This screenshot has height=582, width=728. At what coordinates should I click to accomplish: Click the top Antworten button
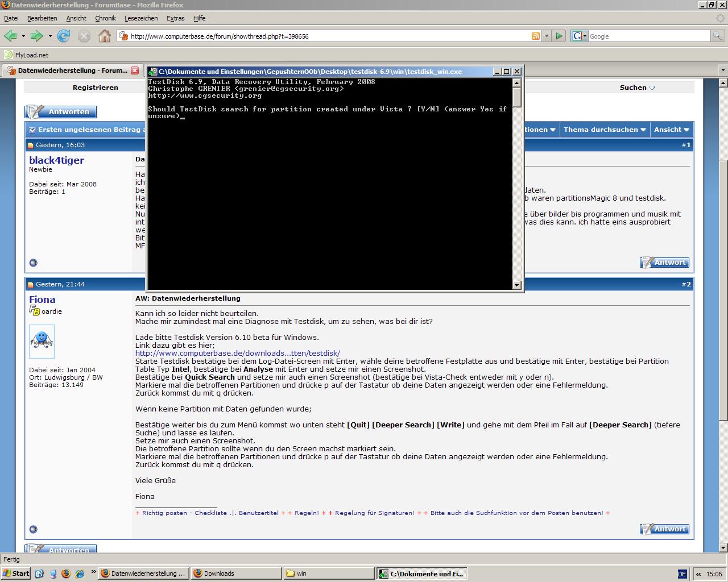tap(61, 111)
